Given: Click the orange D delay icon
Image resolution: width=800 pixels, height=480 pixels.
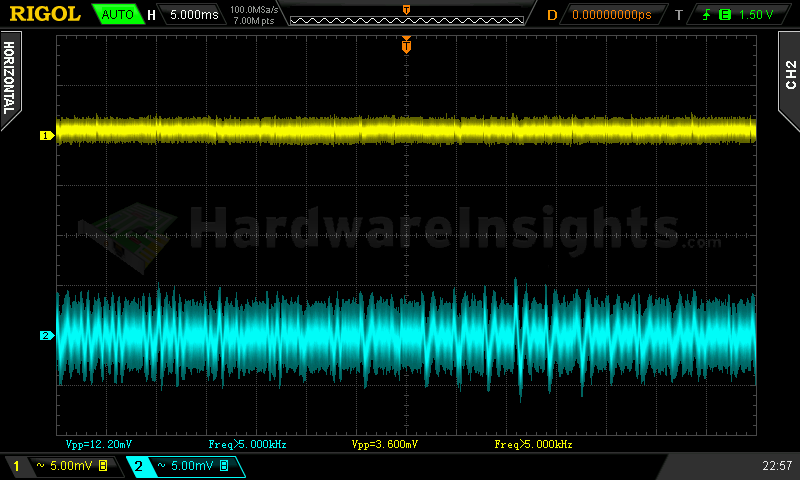Looking at the screenshot, I should (552, 15).
